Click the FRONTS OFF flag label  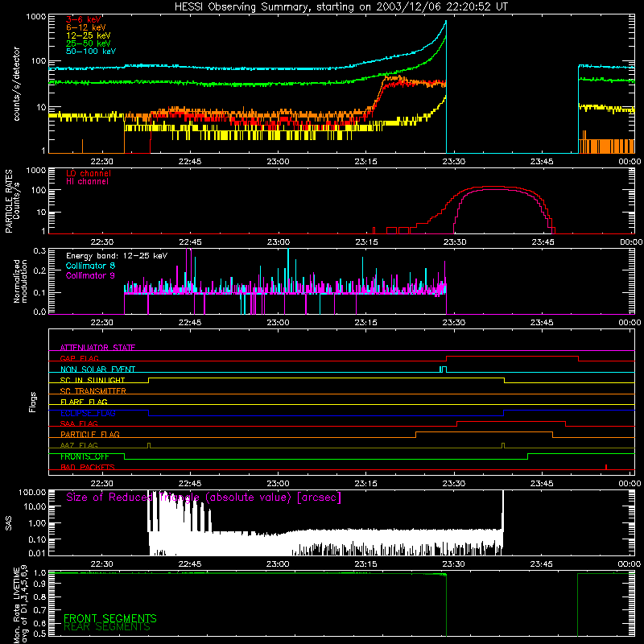[x=85, y=456]
